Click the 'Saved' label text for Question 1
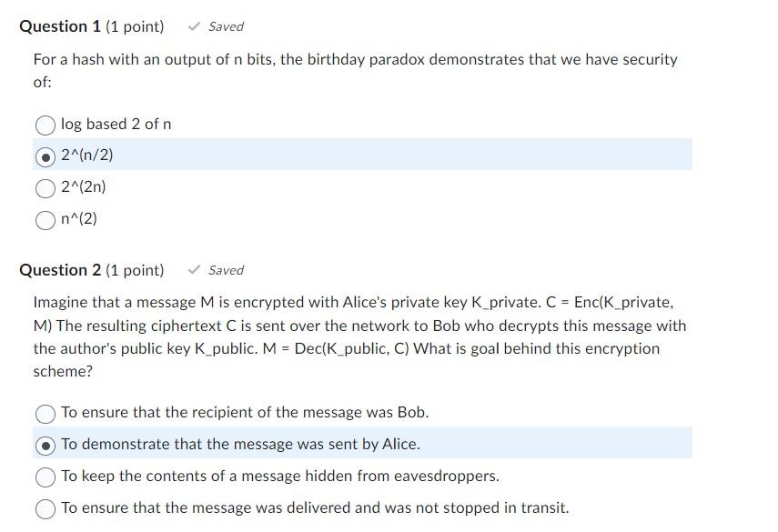This screenshot has width=778, height=532. tap(225, 26)
